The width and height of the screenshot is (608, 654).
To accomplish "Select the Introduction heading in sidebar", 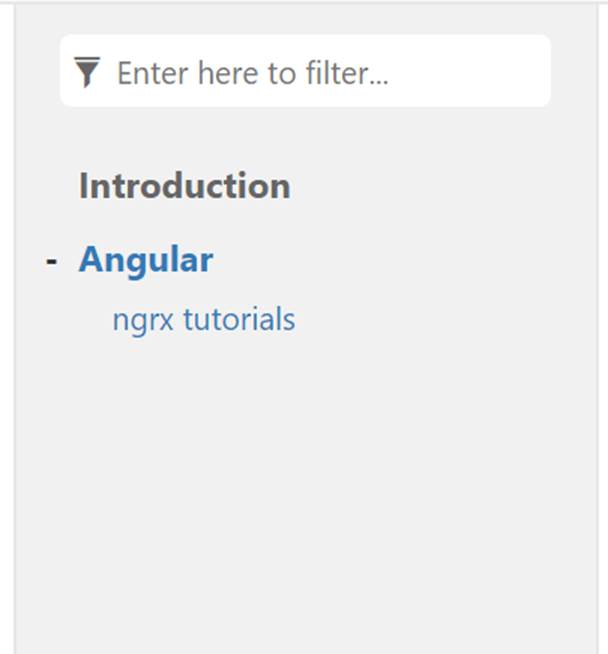I will (x=184, y=186).
